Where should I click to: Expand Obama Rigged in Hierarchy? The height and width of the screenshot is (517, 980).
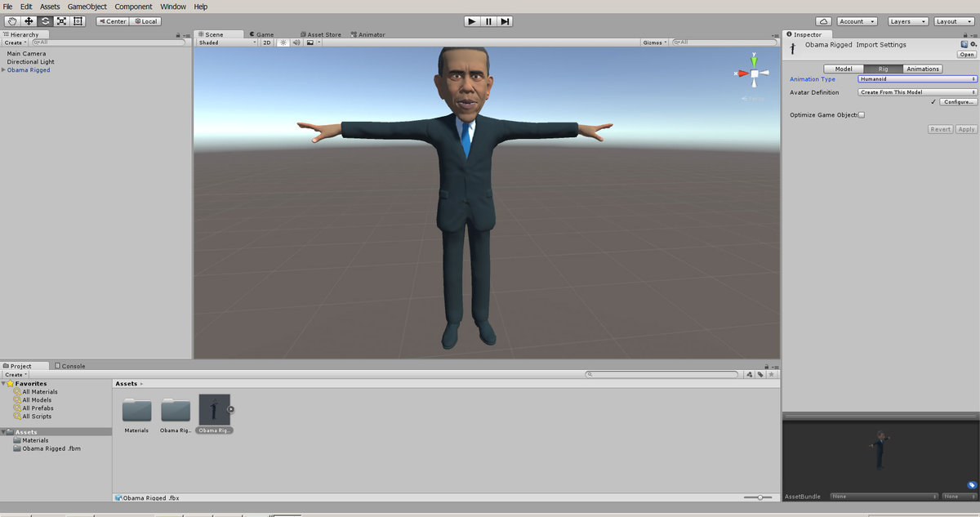tap(4, 70)
